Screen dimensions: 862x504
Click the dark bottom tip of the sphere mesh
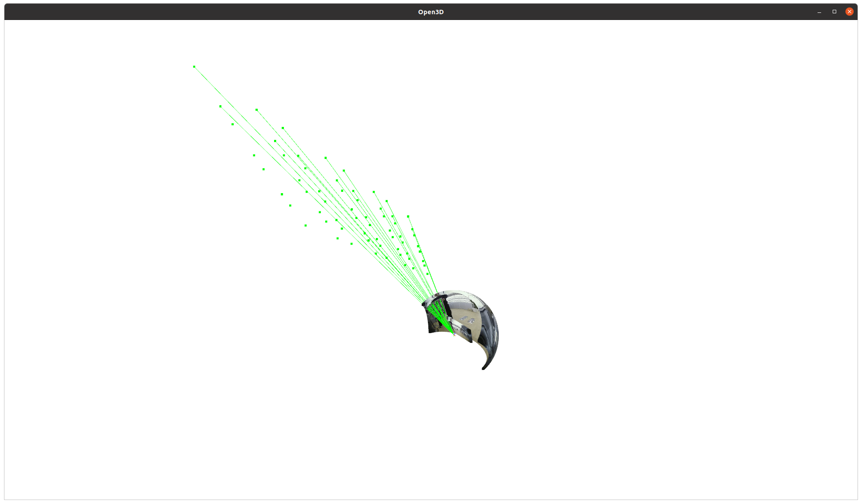pos(484,368)
